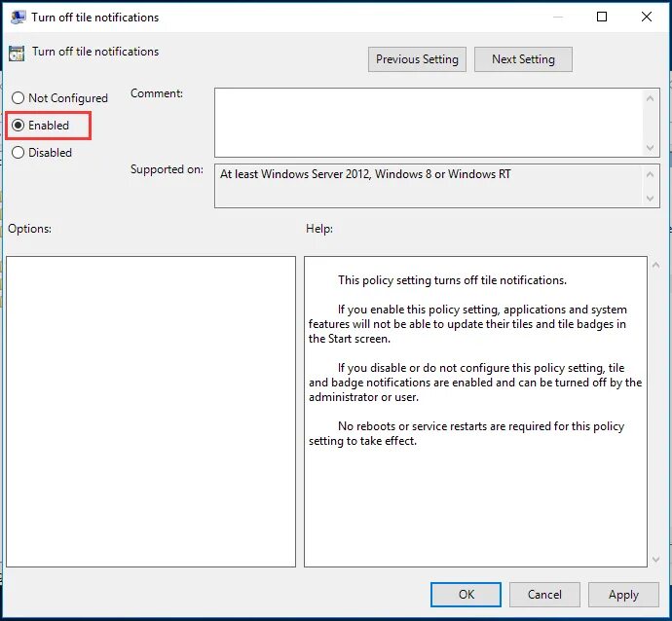Click the empty Options pane
Viewport: 672px width, 621px height.
pos(151,412)
